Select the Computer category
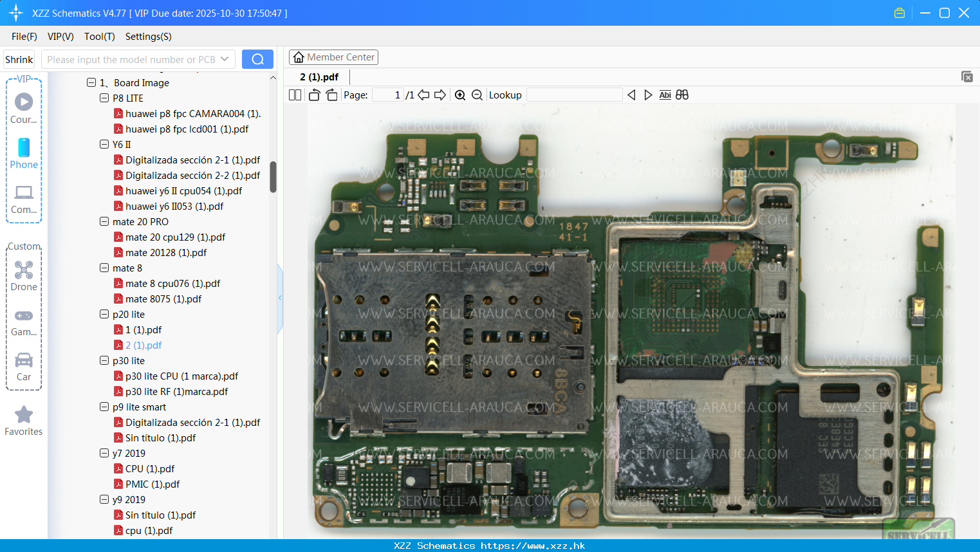 24,199
